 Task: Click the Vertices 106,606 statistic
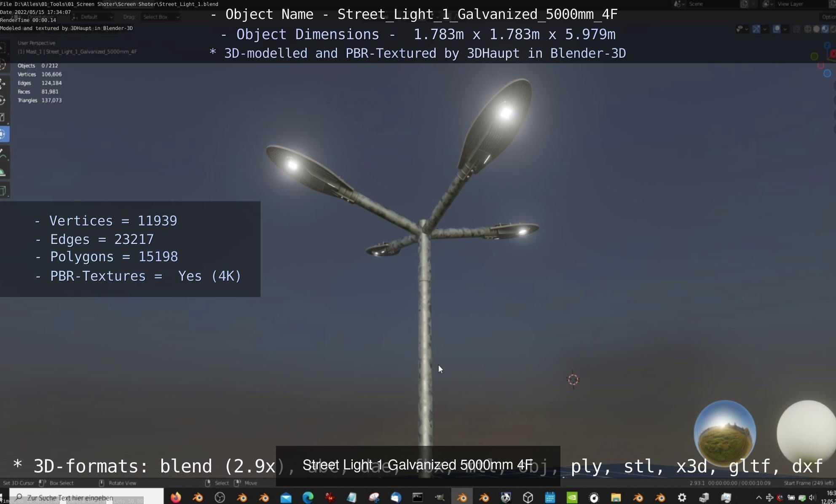tap(40, 74)
